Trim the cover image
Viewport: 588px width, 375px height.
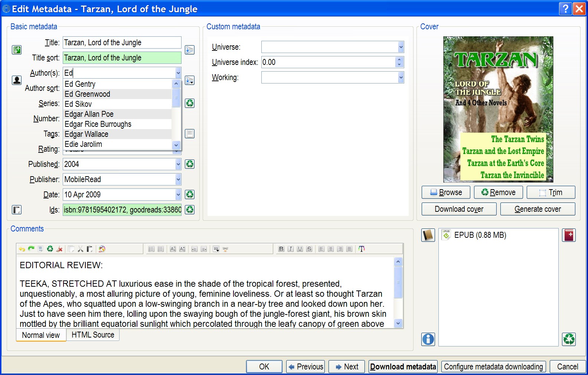[551, 192]
